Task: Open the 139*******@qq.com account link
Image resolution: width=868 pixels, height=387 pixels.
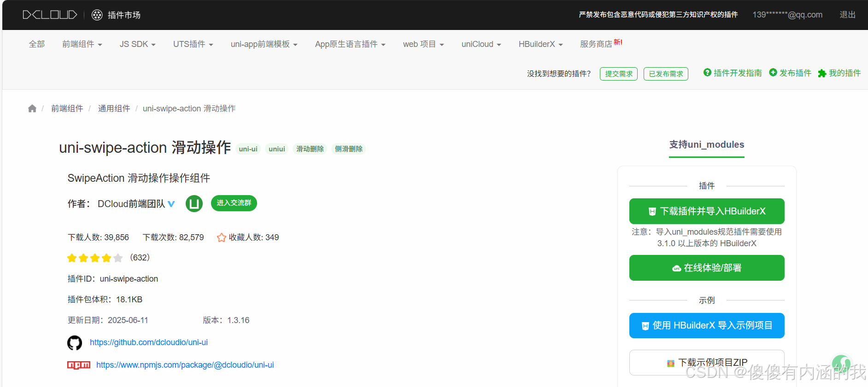Action: (x=787, y=15)
